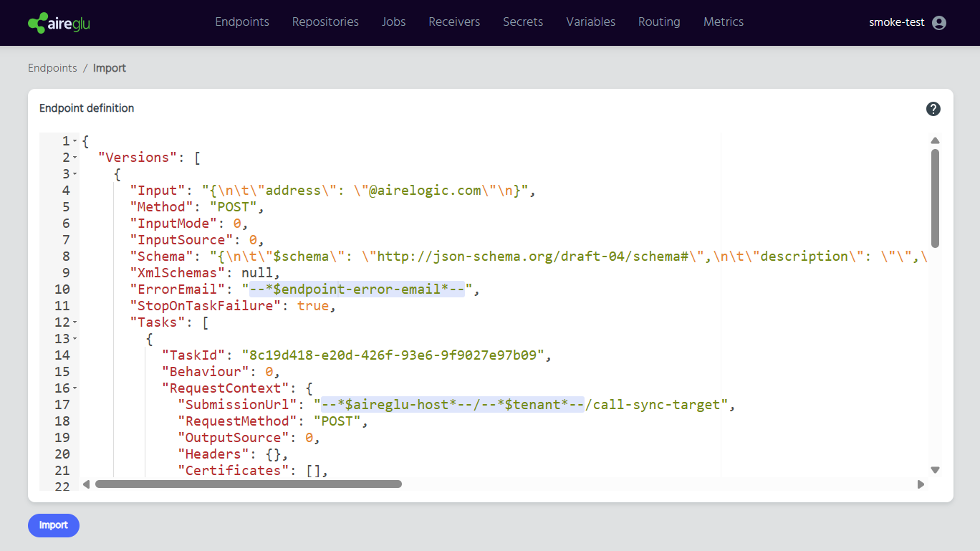
Task: View the Metrics page
Action: [x=724, y=22]
